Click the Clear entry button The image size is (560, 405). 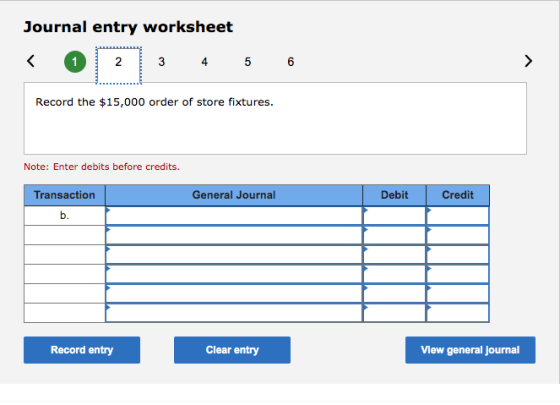pyautogui.click(x=232, y=350)
